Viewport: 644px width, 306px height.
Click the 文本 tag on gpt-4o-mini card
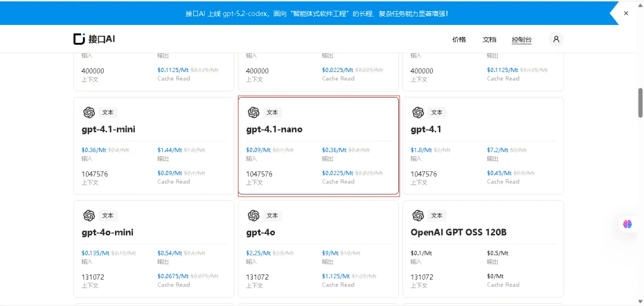click(108, 216)
